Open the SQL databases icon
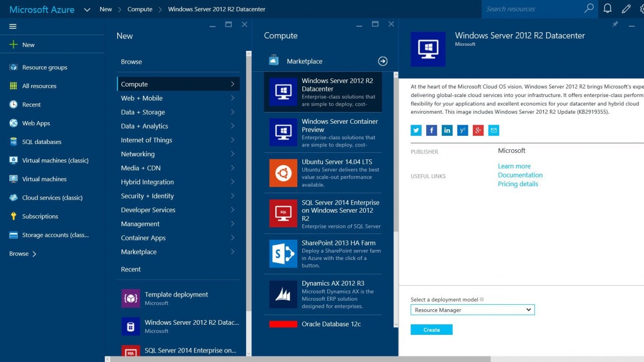Viewport: 644px width, 362px height. tap(13, 142)
